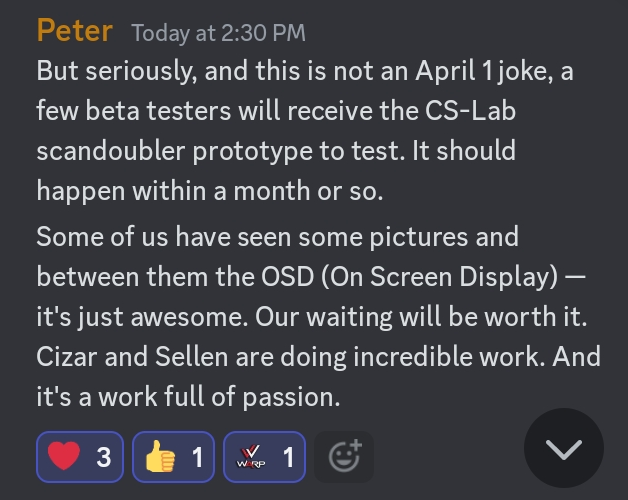Toggle the WARP logo reaction

coord(264,457)
